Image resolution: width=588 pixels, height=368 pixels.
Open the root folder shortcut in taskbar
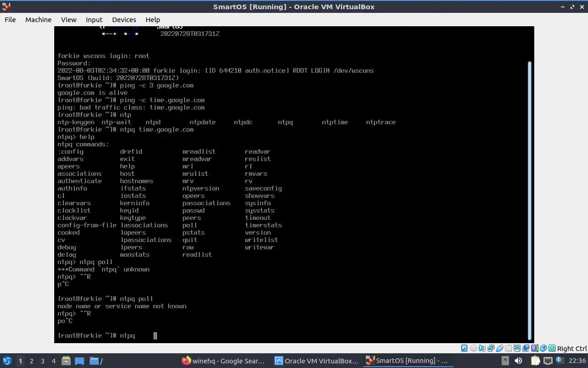pyautogui.click(x=96, y=361)
